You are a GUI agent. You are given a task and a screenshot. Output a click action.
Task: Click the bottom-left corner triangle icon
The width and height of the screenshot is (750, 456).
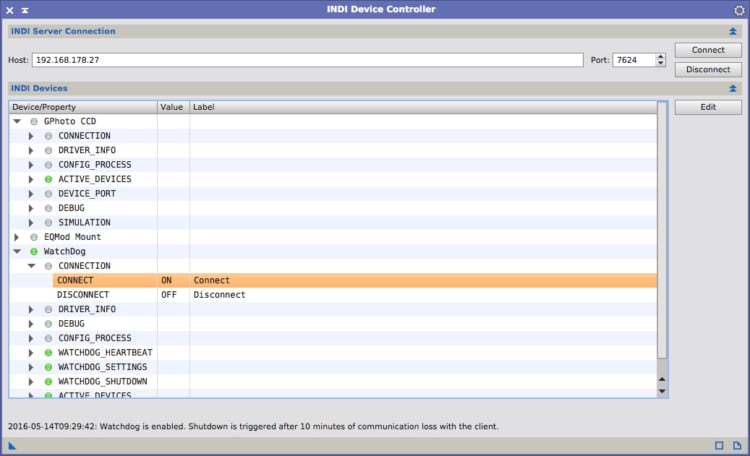12,446
